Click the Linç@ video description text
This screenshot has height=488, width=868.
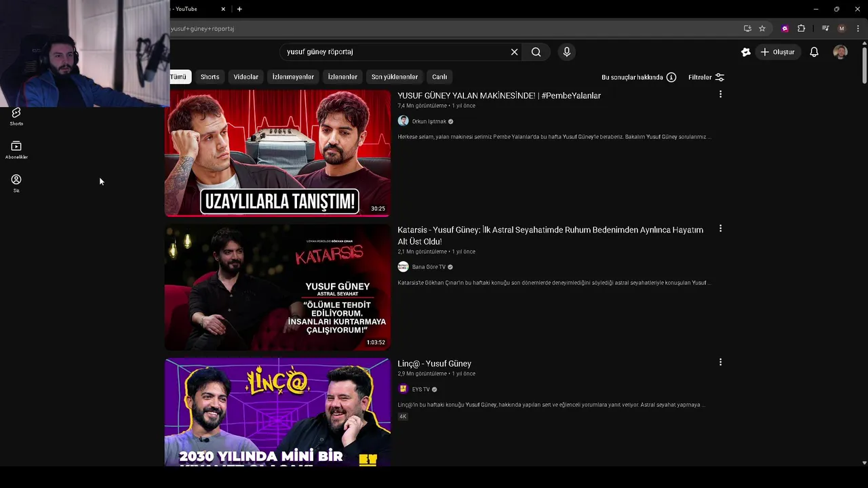[551, 405]
